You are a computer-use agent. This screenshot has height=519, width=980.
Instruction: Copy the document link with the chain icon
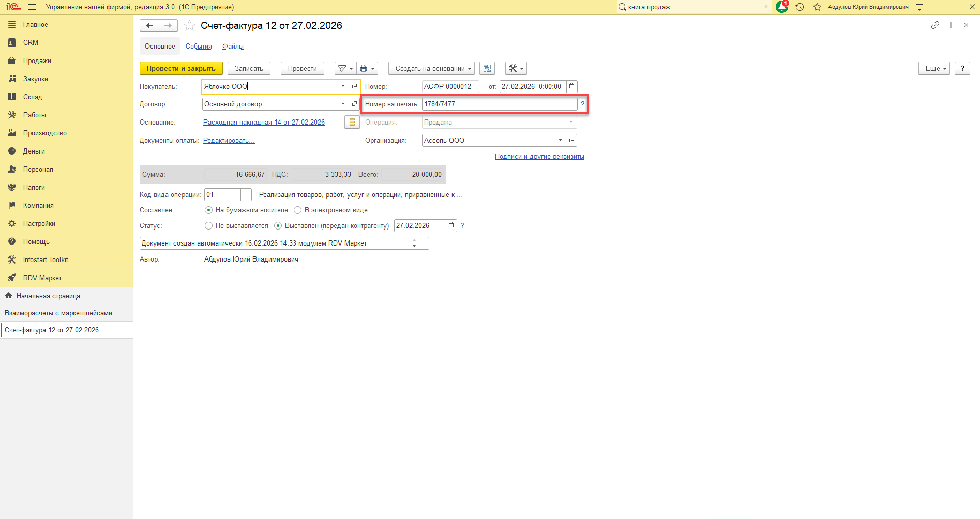[x=935, y=25]
